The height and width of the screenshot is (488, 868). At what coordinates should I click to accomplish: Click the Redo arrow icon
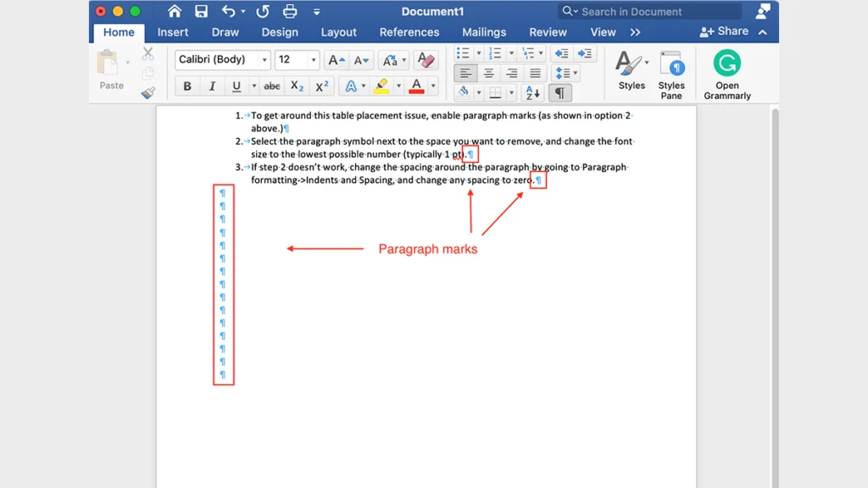click(x=263, y=11)
